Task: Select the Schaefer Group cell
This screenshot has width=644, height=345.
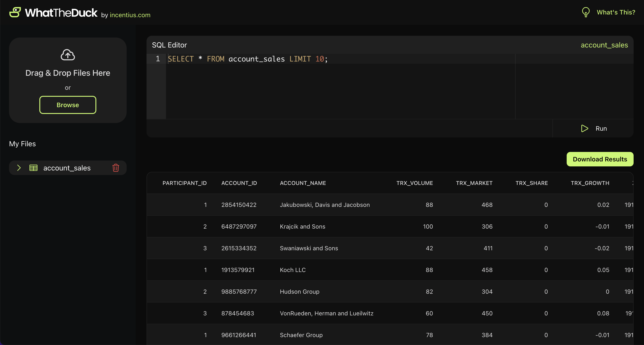Action: 301,335
